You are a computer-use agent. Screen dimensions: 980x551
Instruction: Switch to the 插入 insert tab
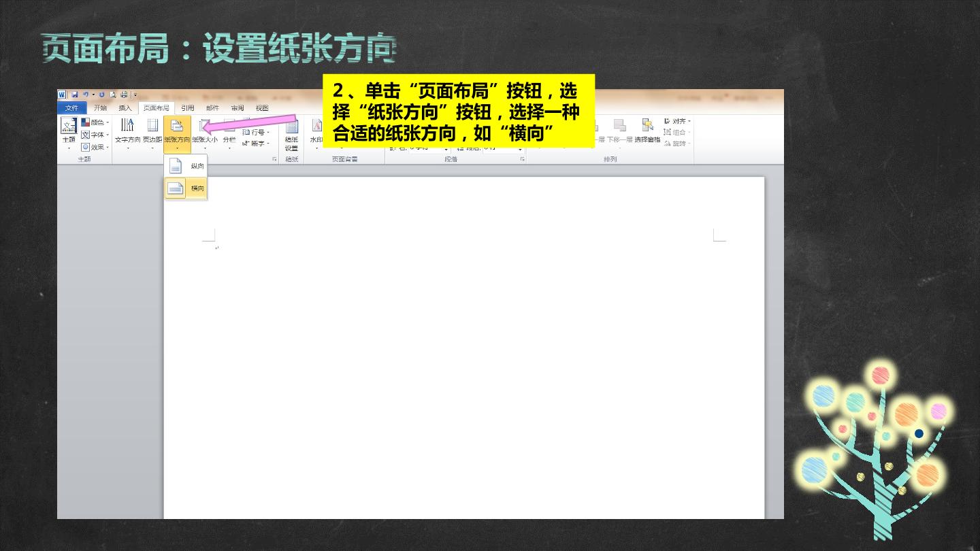point(125,108)
